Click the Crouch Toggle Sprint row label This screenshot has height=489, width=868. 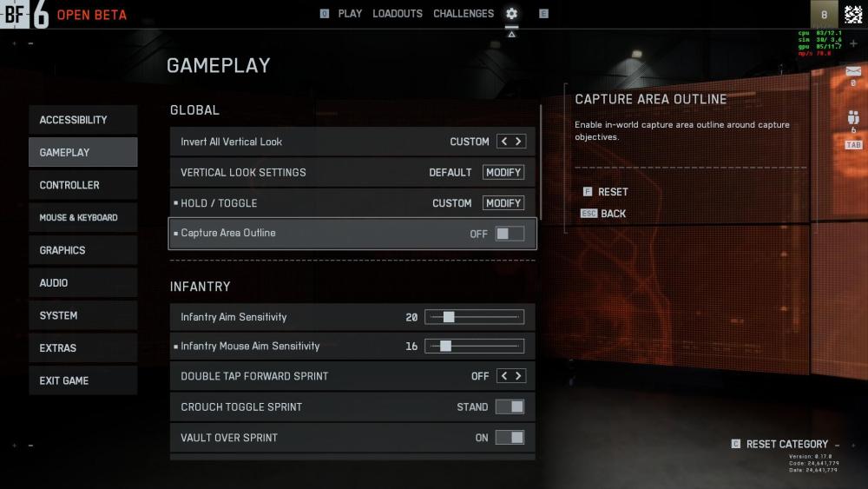pyautogui.click(x=241, y=407)
